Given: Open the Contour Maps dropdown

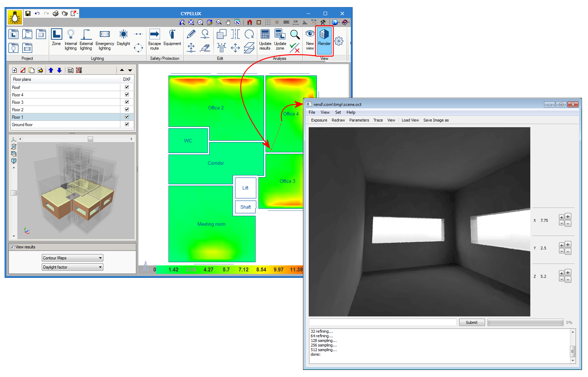Looking at the screenshot, I should (x=72, y=258).
